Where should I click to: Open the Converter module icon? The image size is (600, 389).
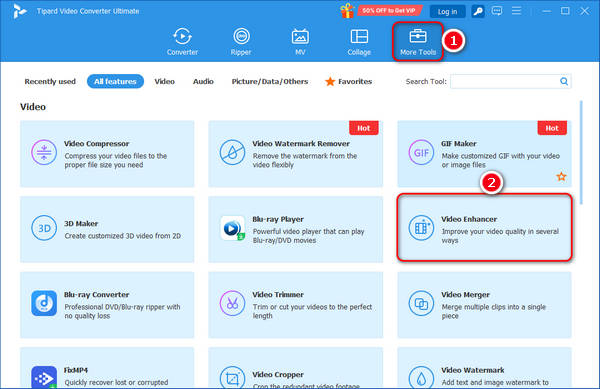pyautogui.click(x=182, y=37)
